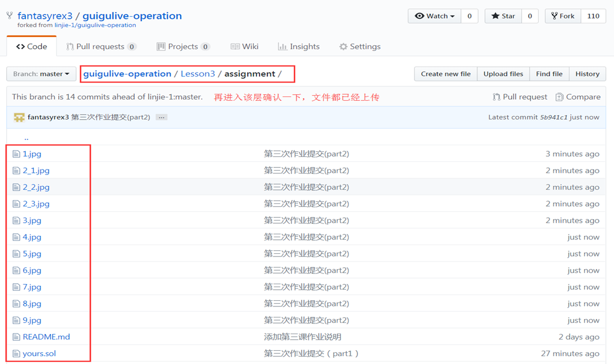
Task: Open the Pull requests tab
Action: (x=101, y=46)
